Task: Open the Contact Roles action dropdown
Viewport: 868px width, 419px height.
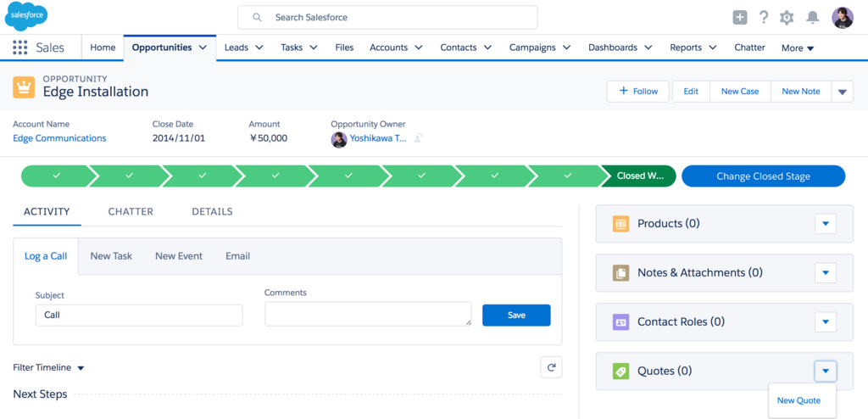Action: point(826,322)
